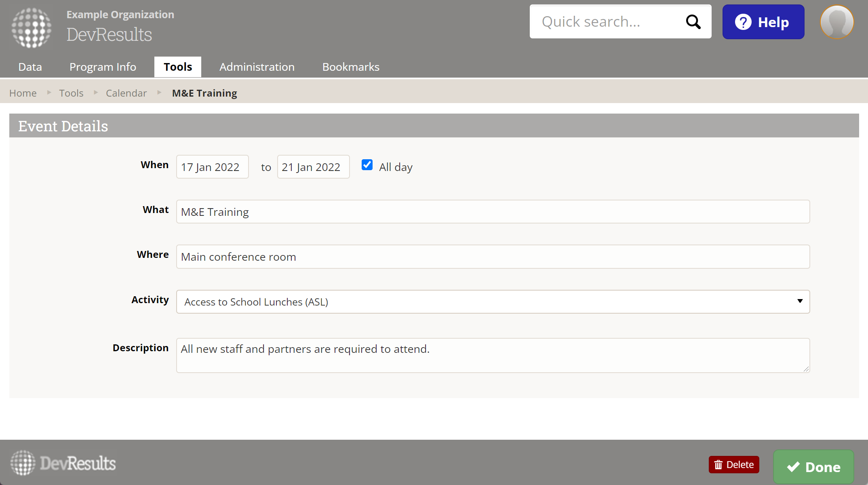Go to Bookmarks tab
Image resolution: width=868 pixels, height=485 pixels.
coord(350,67)
